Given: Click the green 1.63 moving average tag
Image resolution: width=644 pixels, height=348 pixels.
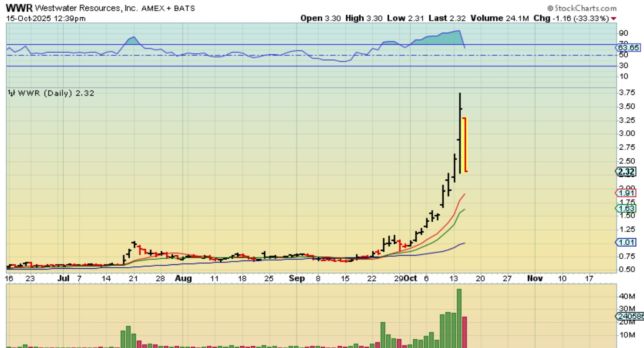Looking at the screenshot, I should click(x=626, y=209).
